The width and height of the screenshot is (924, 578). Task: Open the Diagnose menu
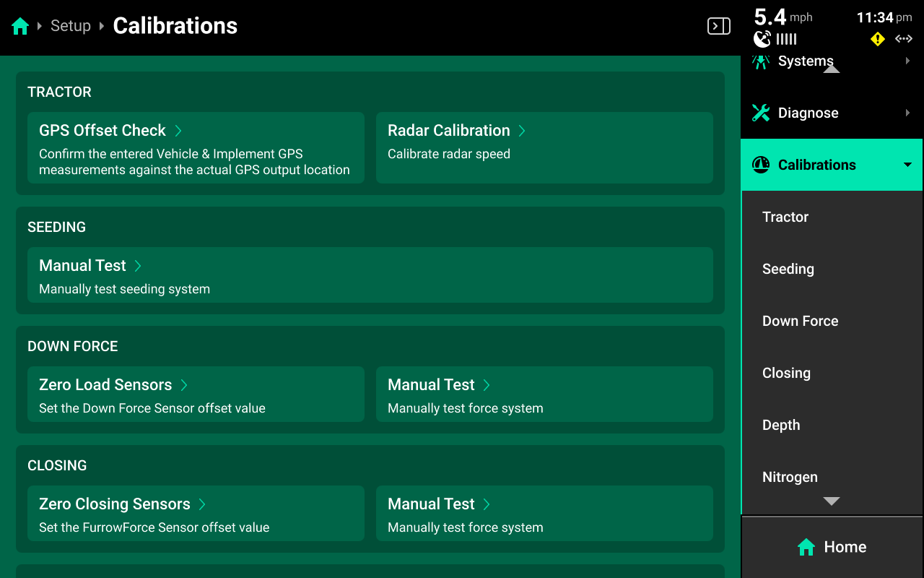(832, 113)
